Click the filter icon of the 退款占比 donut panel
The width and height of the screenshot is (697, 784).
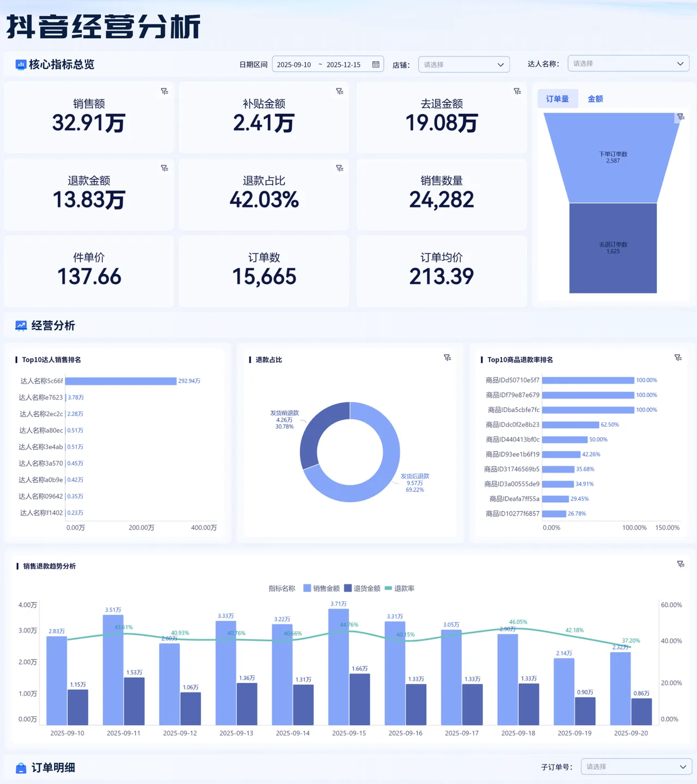point(448,358)
